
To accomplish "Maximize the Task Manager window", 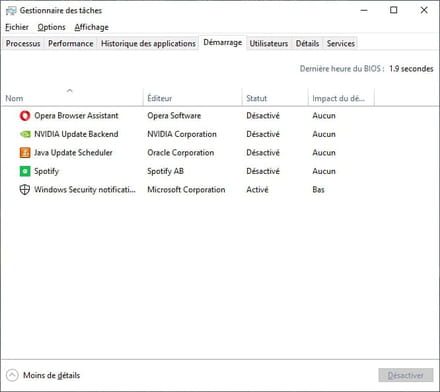I will [394, 10].
